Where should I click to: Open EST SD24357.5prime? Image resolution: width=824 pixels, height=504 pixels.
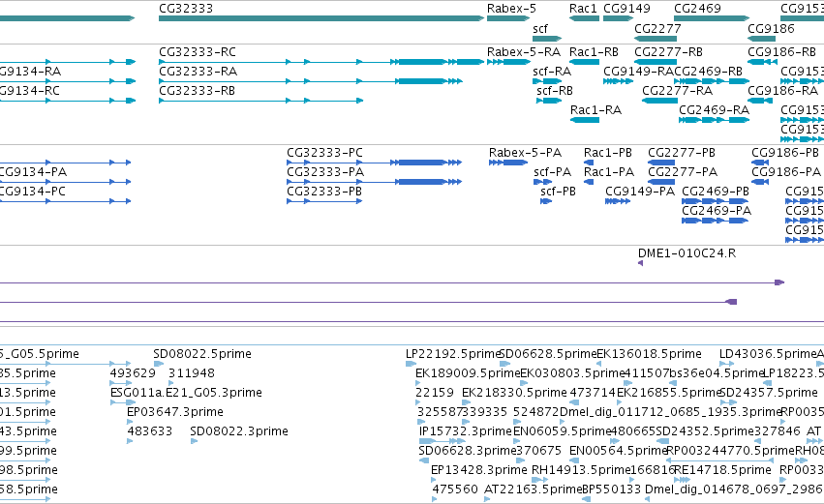click(x=768, y=393)
